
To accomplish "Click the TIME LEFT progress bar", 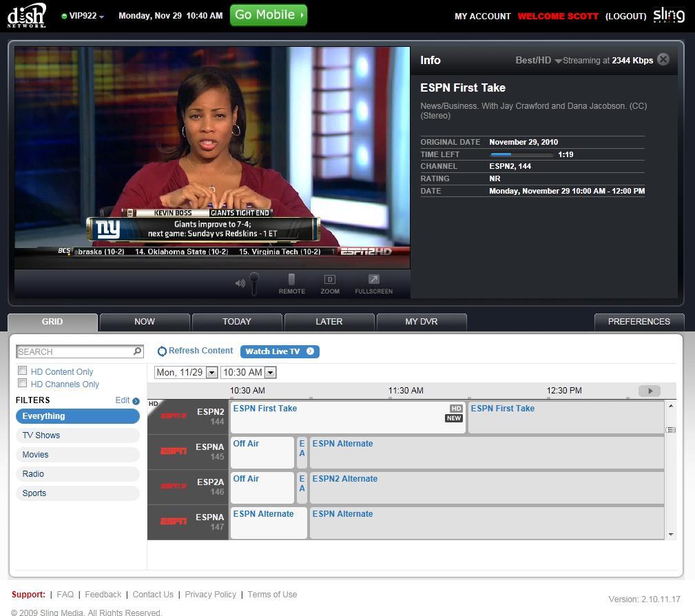I will (x=521, y=154).
